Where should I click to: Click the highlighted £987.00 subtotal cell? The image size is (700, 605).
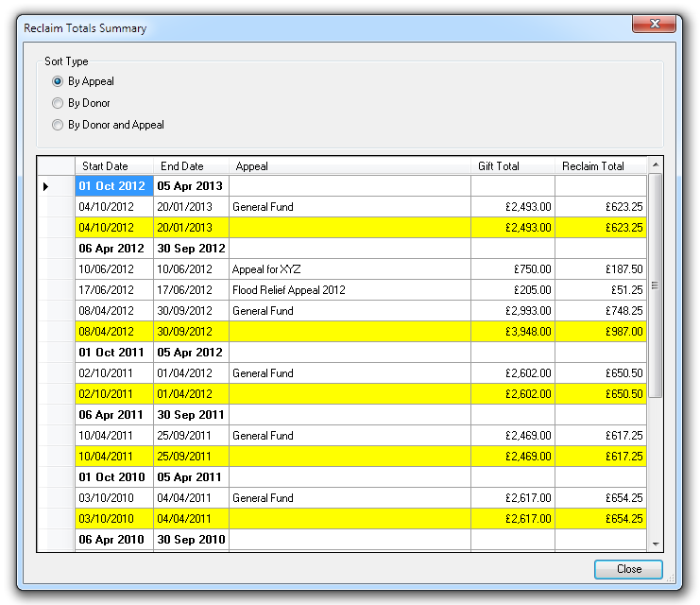[x=601, y=332]
